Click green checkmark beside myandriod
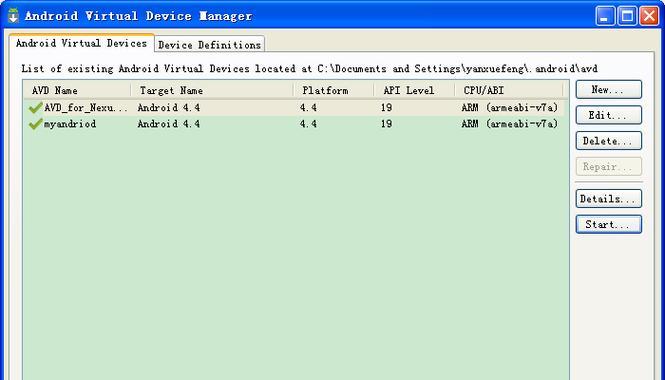This screenshot has height=380, width=665. coord(36,124)
